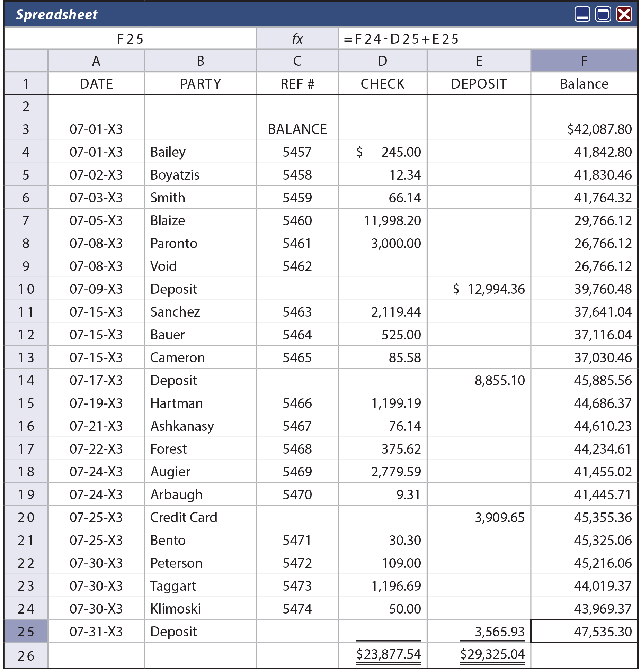Select column B header

(x=201, y=61)
